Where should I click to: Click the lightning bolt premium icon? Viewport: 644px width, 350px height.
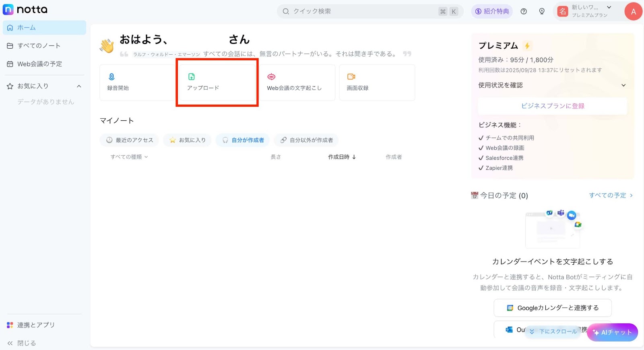(527, 46)
